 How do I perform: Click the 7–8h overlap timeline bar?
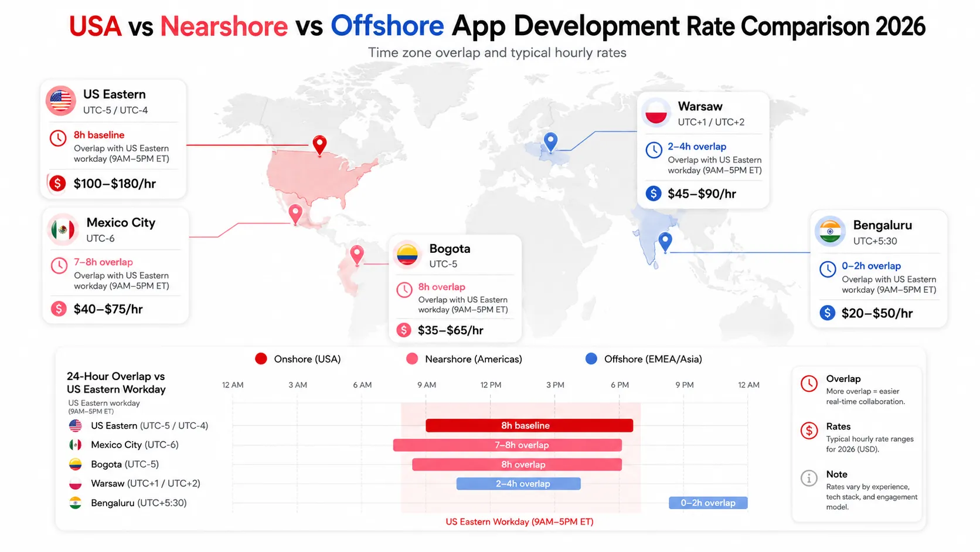click(x=508, y=445)
